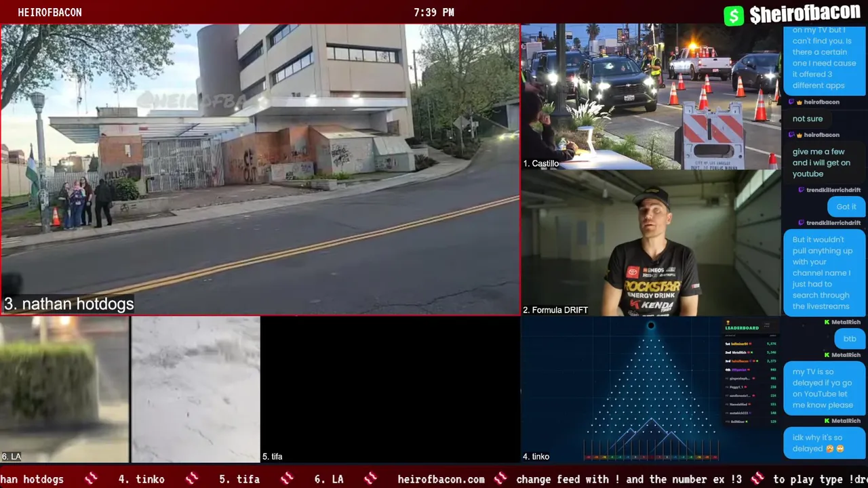The height and width of the screenshot is (488, 868).
Task: Click the crown badge beside heirofbacon above 'not sure'
Action: pyautogui.click(x=800, y=102)
